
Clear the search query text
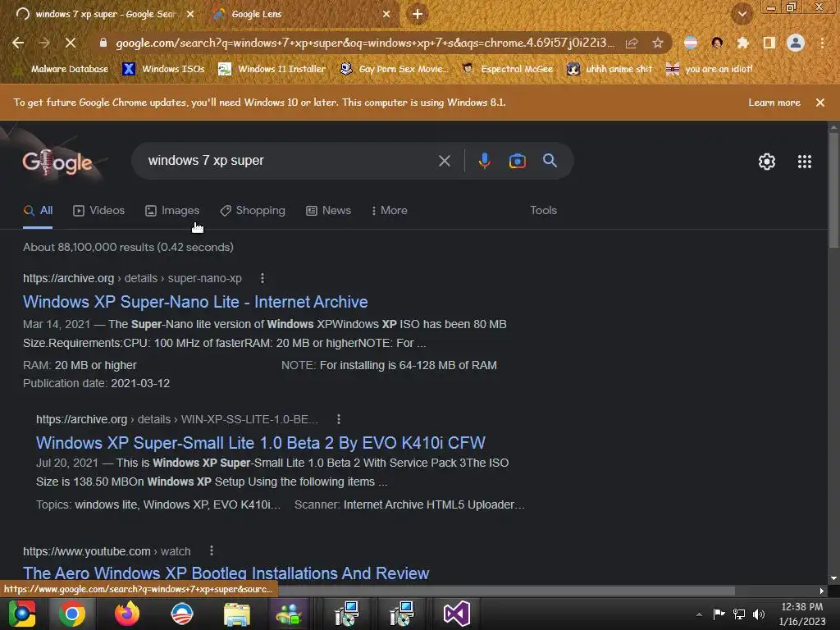coord(444,161)
